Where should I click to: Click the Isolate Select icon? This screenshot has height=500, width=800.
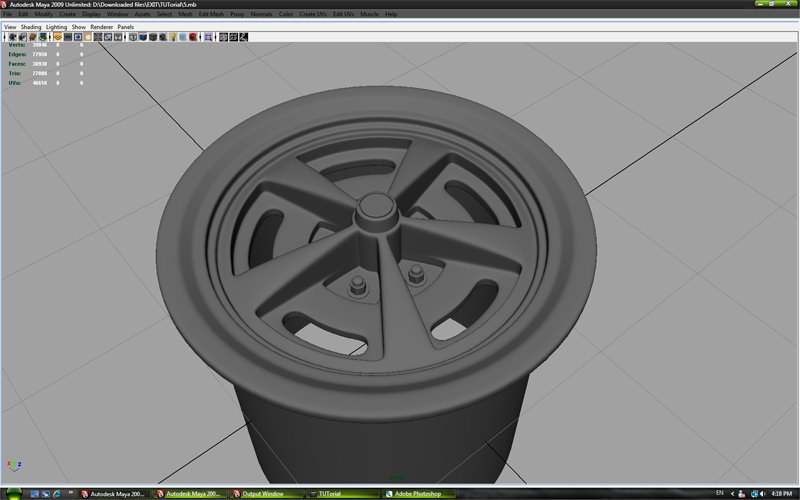(208, 37)
